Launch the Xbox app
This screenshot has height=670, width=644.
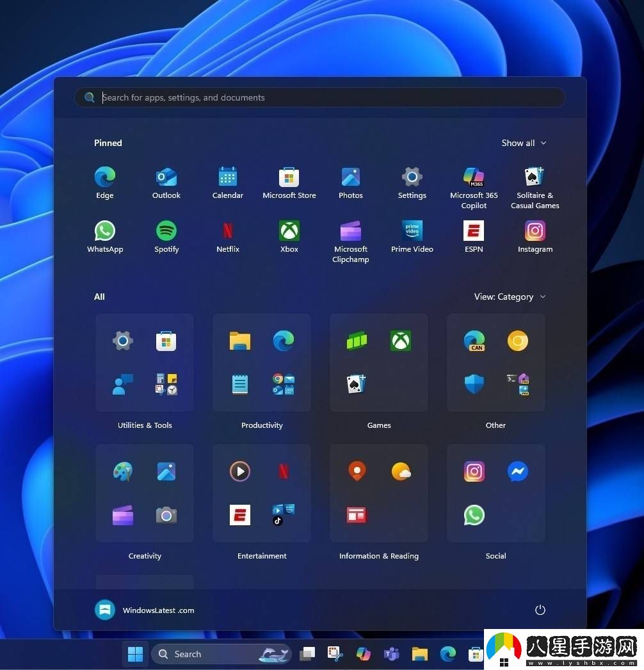(289, 231)
